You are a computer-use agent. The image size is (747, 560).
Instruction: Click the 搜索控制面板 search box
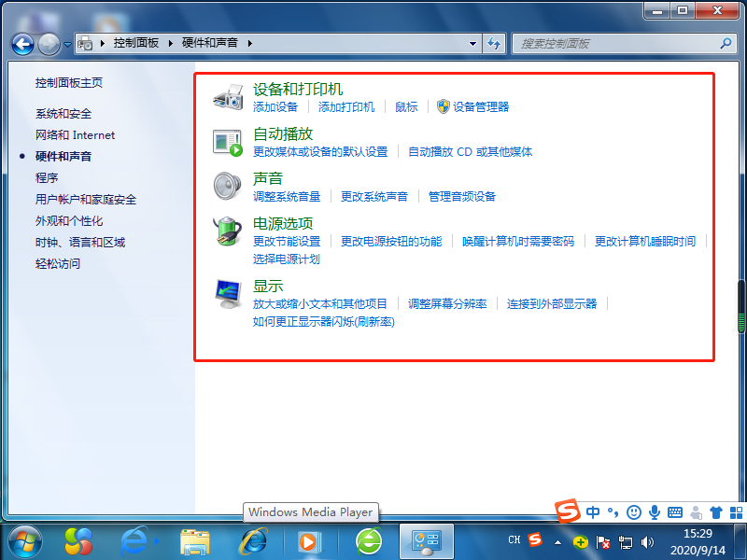[616, 44]
